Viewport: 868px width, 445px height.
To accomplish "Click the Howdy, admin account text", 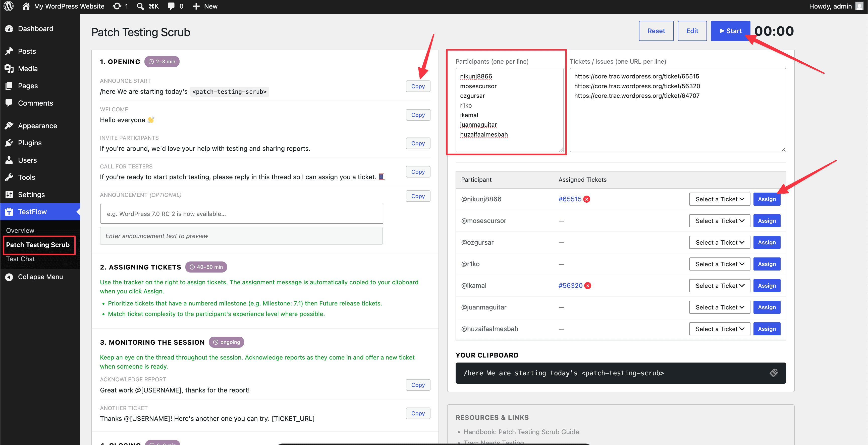I will tap(830, 6).
